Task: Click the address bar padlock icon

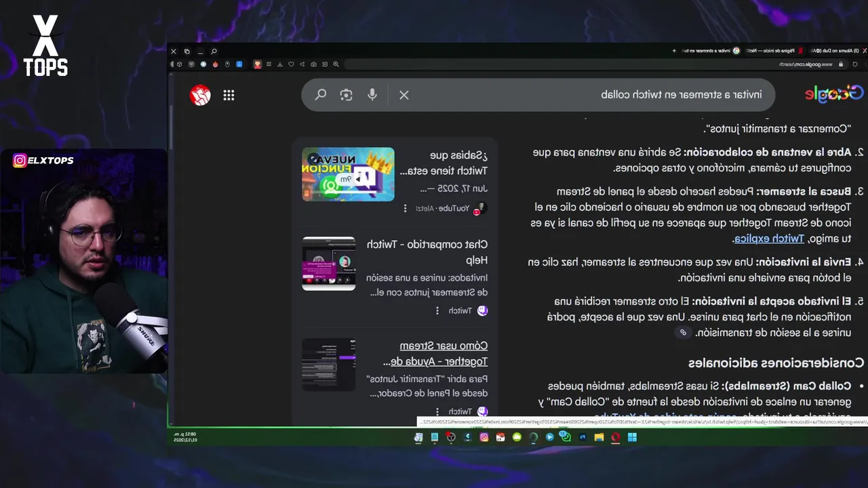Action: pos(841,64)
